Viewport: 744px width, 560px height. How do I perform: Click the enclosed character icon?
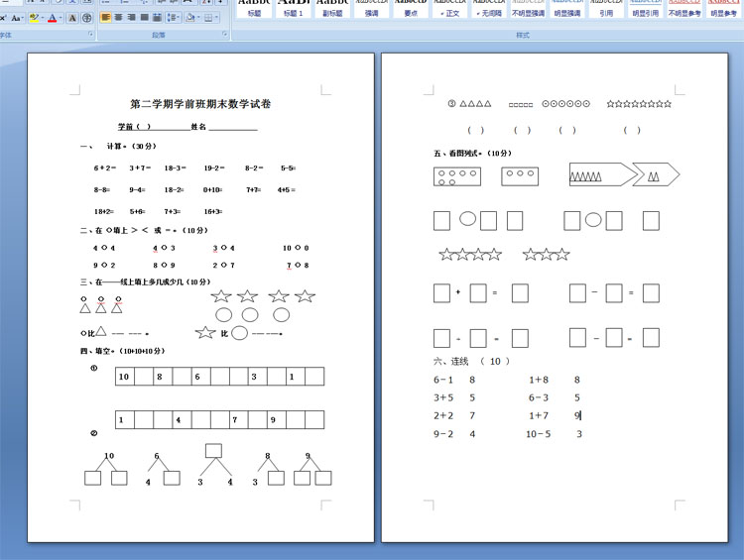coord(87,18)
